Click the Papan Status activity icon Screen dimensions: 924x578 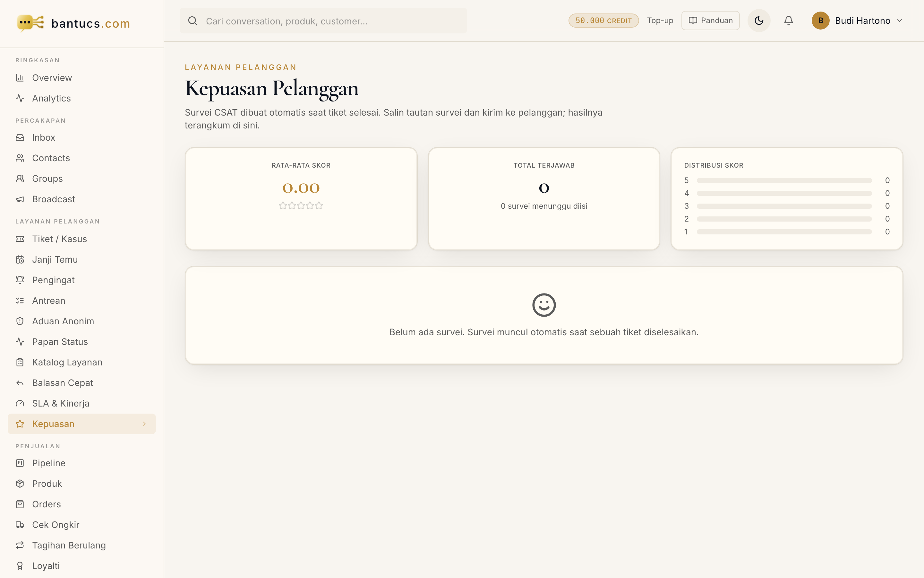tap(20, 342)
